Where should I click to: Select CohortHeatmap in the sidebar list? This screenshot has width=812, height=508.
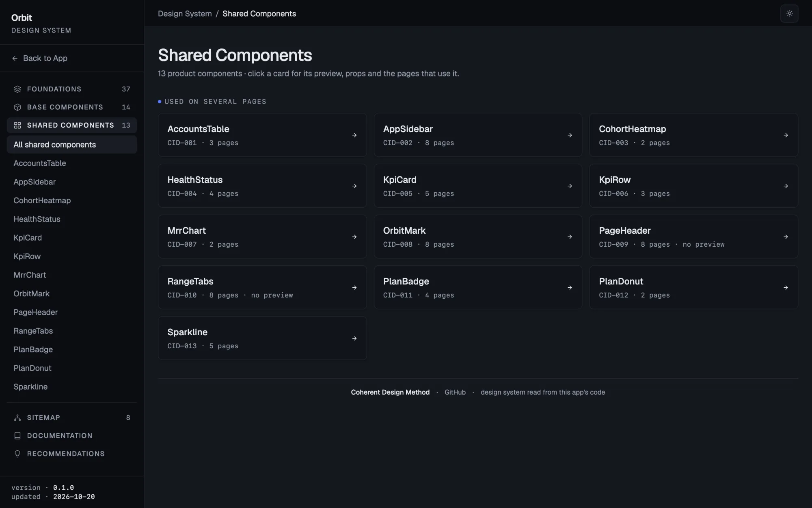(x=72, y=201)
